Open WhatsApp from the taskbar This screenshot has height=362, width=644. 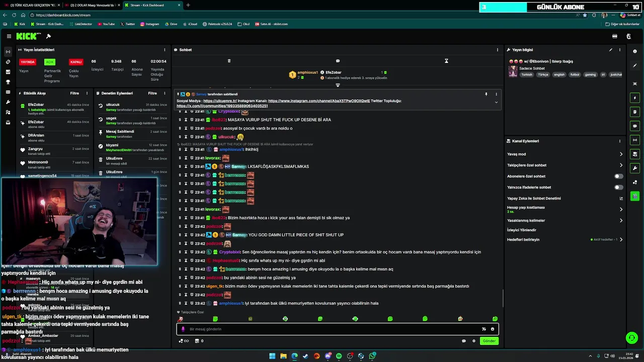372,356
